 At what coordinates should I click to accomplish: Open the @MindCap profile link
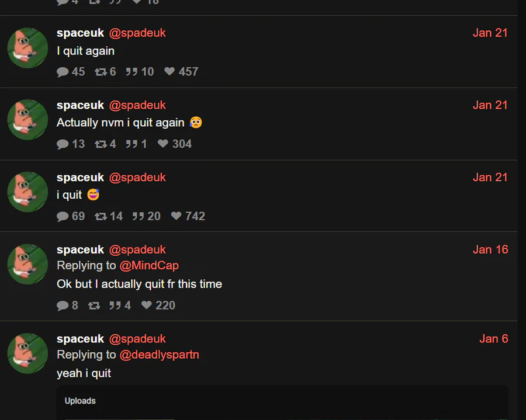coord(149,265)
